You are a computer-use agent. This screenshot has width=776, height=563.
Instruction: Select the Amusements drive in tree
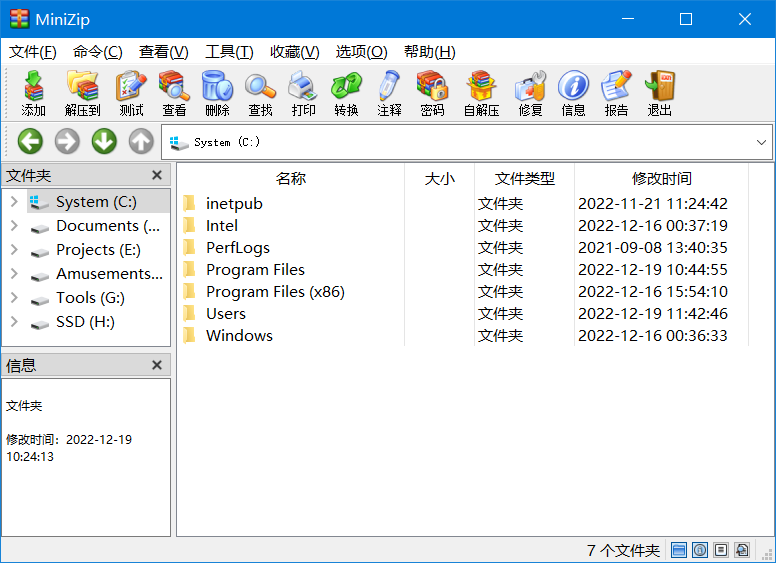[96, 274]
